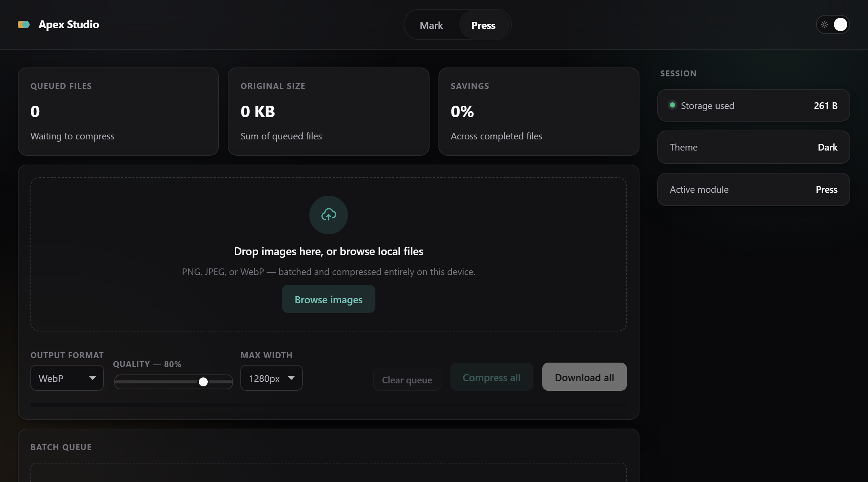Click the Download all button
868x482 pixels.
coord(585,377)
